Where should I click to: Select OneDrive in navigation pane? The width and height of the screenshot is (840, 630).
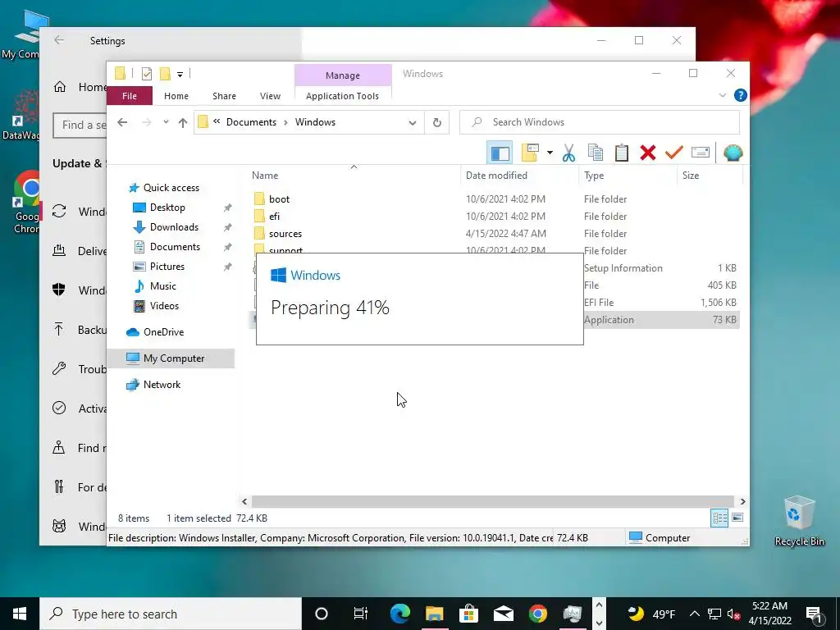coord(163,332)
